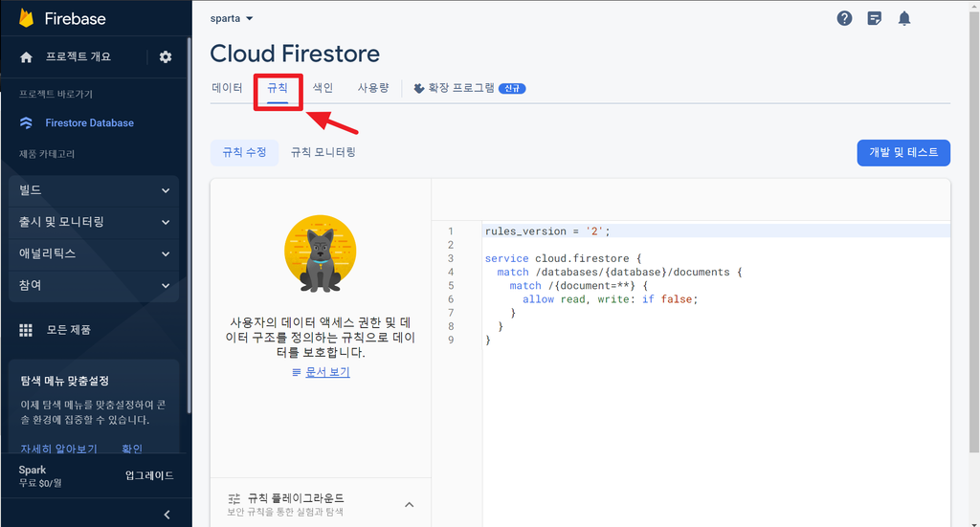This screenshot has height=527, width=980.
Task: Collapse the 규칙 플레이그라운드 panel chevron
Action: click(410, 504)
